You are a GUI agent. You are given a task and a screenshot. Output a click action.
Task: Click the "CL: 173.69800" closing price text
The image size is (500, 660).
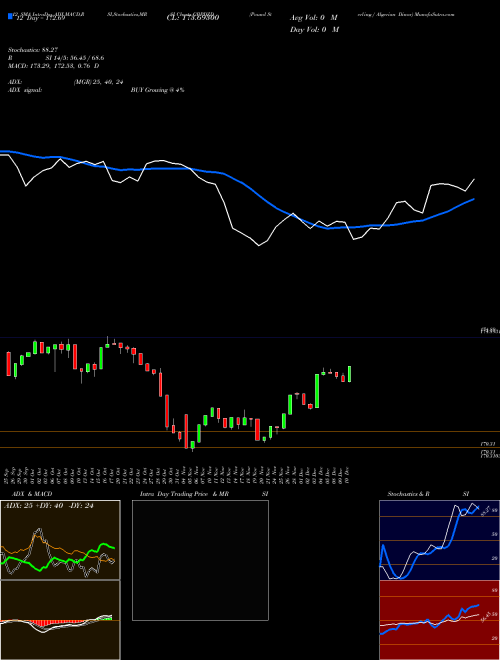[x=193, y=18]
